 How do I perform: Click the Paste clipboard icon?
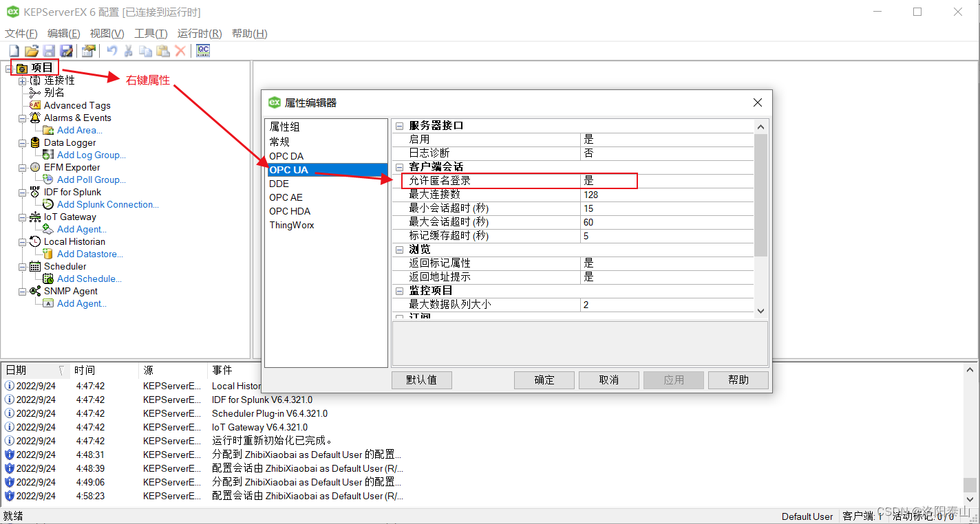[162, 50]
